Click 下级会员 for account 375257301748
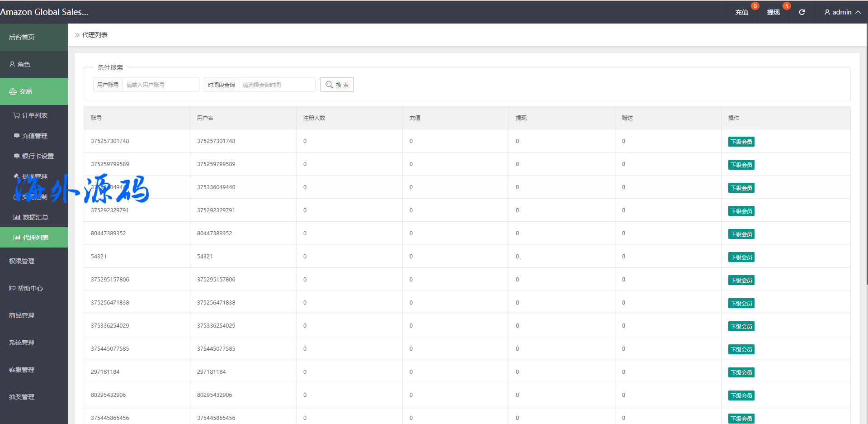The width and height of the screenshot is (868, 424). pyautogui.click(x=741, y=142)
